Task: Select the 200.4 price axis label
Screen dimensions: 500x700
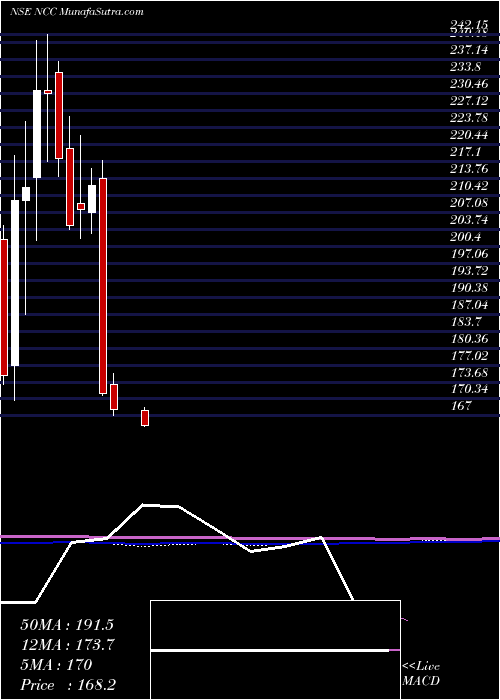Action: tap(466, 237)
